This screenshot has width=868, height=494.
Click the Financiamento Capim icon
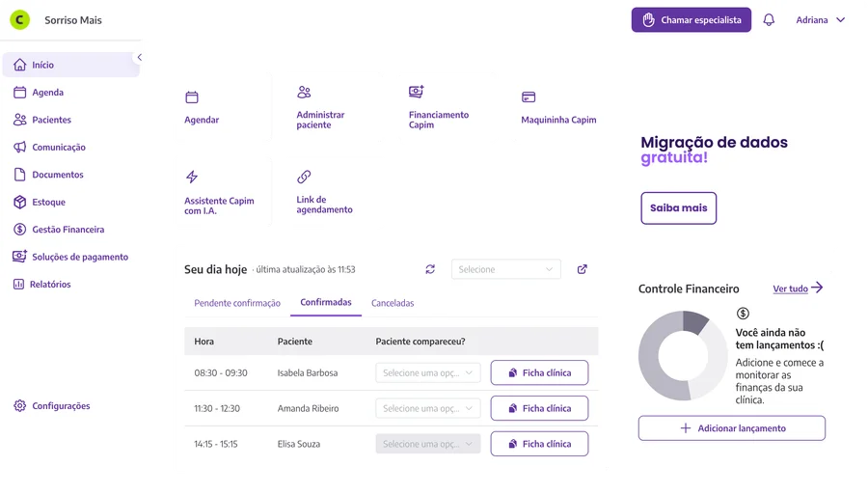coord(417,92)
